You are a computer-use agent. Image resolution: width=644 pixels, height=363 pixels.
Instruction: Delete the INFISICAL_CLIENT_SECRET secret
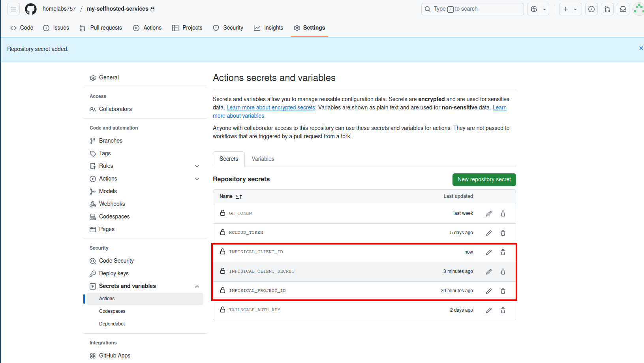[x=503, y=272]
